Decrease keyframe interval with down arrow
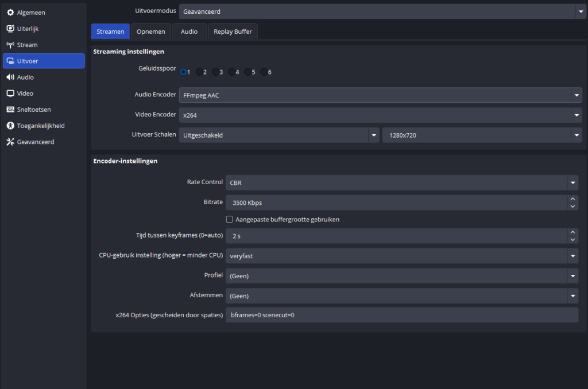Screen dimensions: 588x389 point(572,239)
